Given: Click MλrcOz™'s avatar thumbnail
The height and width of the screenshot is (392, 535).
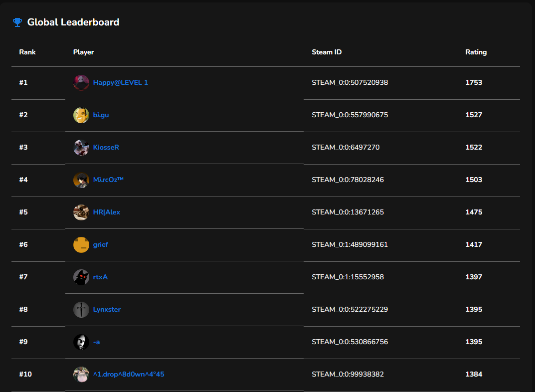Looking at the screenshot, I should pos(81,180).
